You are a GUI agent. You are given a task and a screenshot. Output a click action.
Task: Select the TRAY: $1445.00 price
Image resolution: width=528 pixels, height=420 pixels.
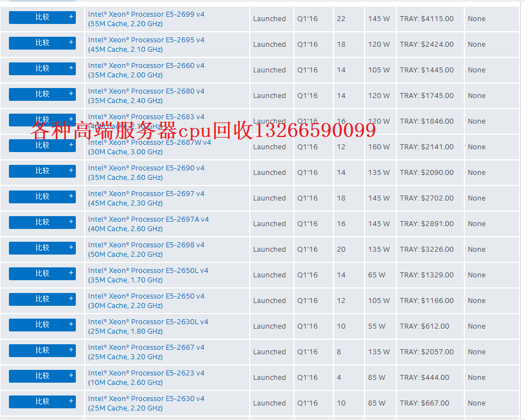(x=427, y=70)
